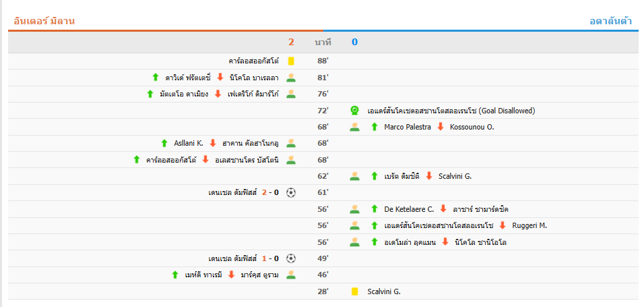Click player name เฟเดริโก้ ดิมาร์โก้

[x=253, y=94]
